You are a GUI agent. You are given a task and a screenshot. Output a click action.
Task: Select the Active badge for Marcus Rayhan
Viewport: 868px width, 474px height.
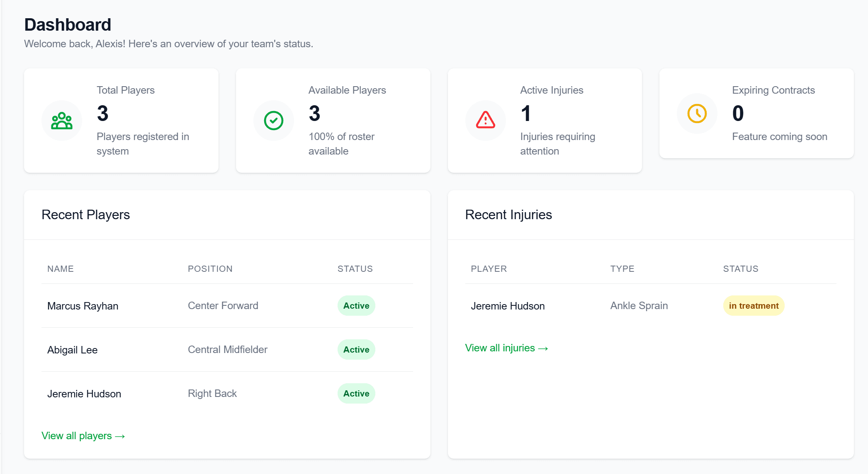356,305
